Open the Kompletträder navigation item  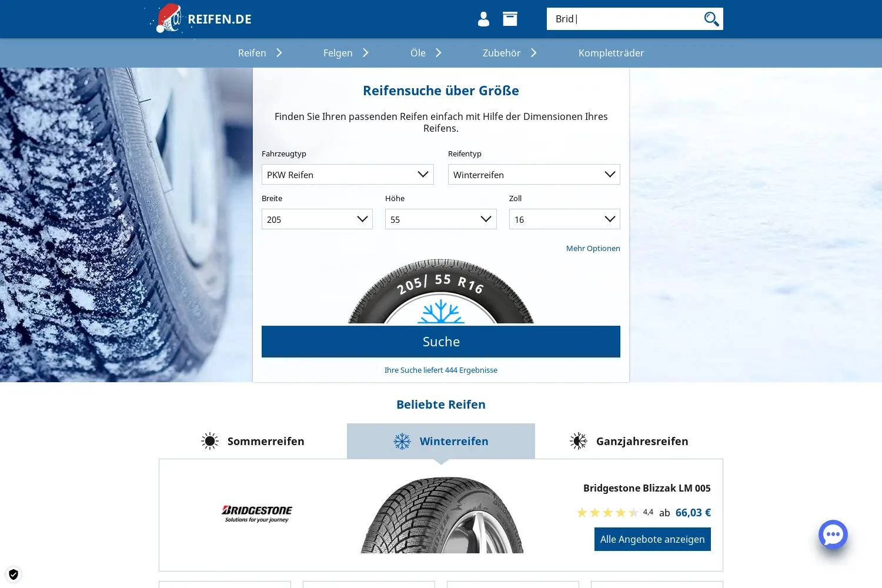[612, 53]
